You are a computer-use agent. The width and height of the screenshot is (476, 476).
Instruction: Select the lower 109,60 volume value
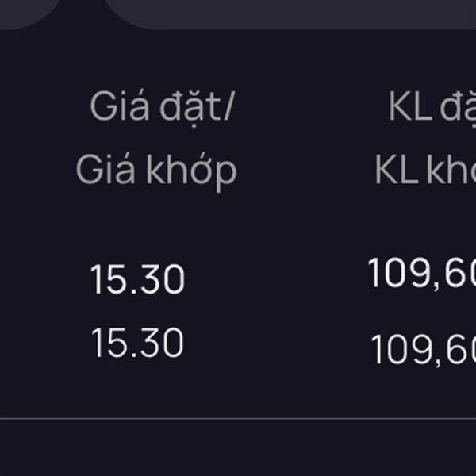click(424, 348)
